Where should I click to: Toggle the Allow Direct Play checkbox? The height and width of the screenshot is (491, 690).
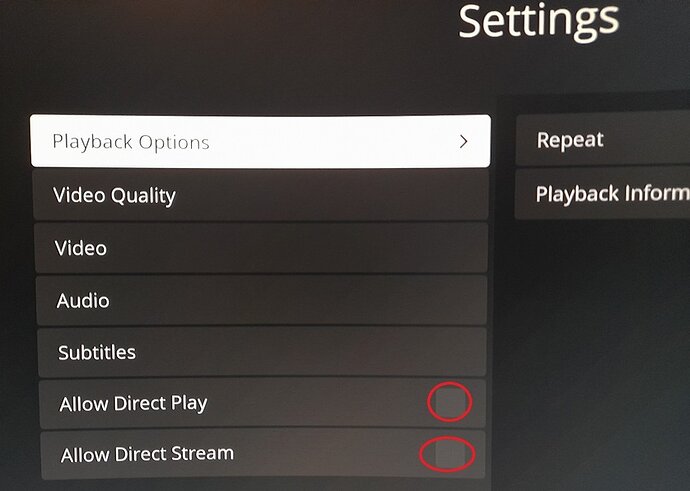[x=451, y=402]
